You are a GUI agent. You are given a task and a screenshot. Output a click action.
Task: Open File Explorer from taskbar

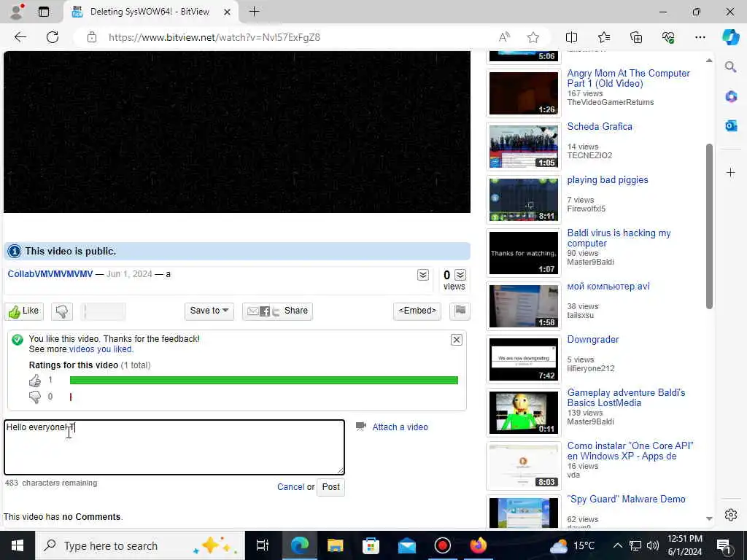click(336, 545)
